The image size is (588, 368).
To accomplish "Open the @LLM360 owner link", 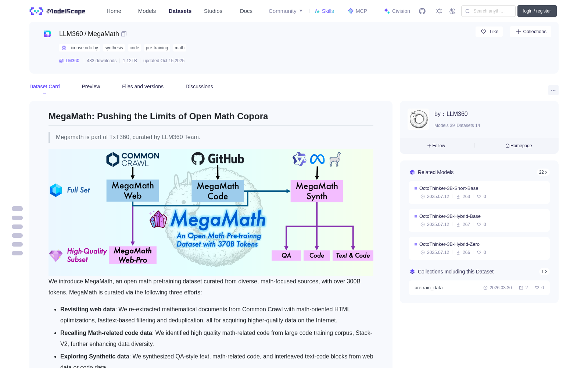I will (x=69, y=61).
